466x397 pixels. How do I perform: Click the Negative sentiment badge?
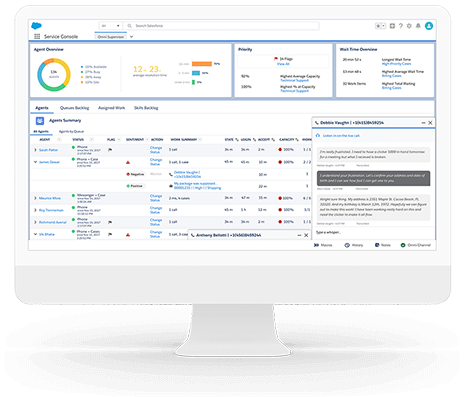[135, 174]
